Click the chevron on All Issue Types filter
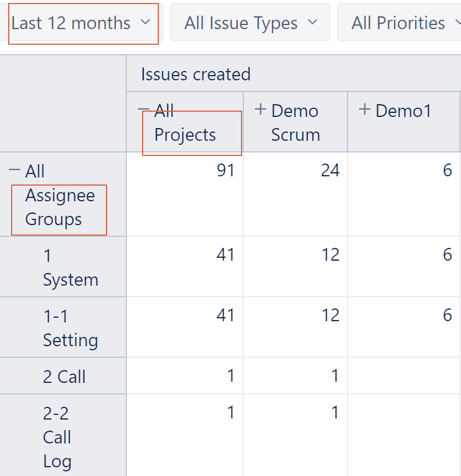This screenshot has height=476, width=461. click(313, 23)
